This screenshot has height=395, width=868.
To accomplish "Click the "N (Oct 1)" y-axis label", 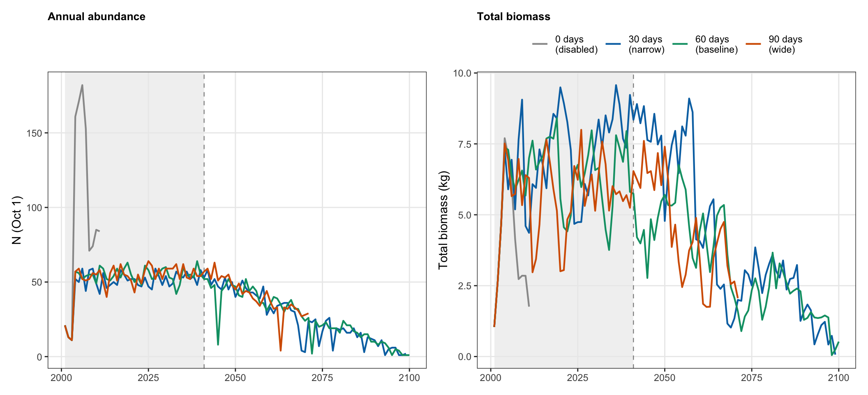I will (16, 220).
